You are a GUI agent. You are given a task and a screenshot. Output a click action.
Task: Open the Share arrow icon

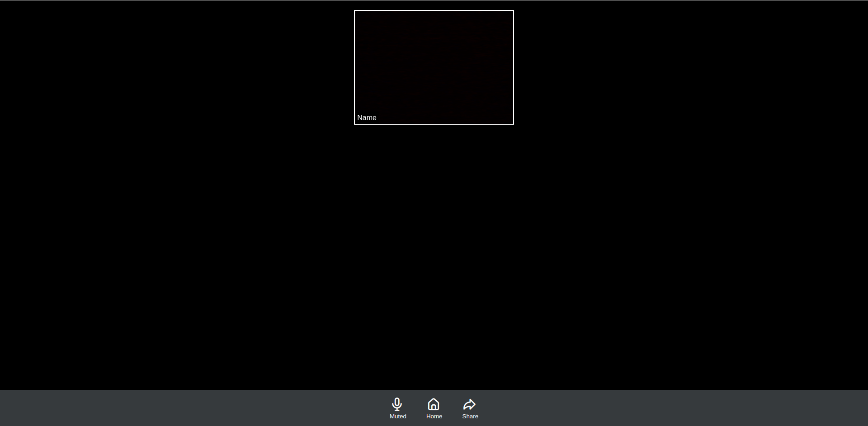[470, 404]
